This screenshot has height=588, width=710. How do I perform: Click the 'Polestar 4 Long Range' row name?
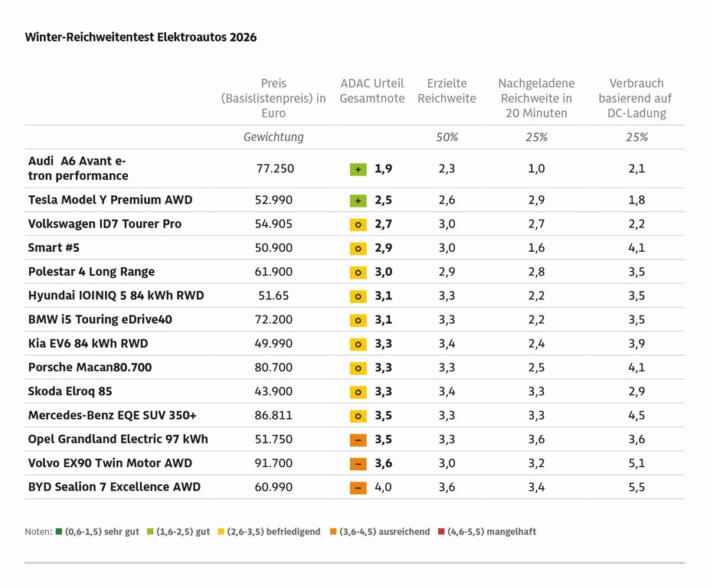[x=91, y=272]
